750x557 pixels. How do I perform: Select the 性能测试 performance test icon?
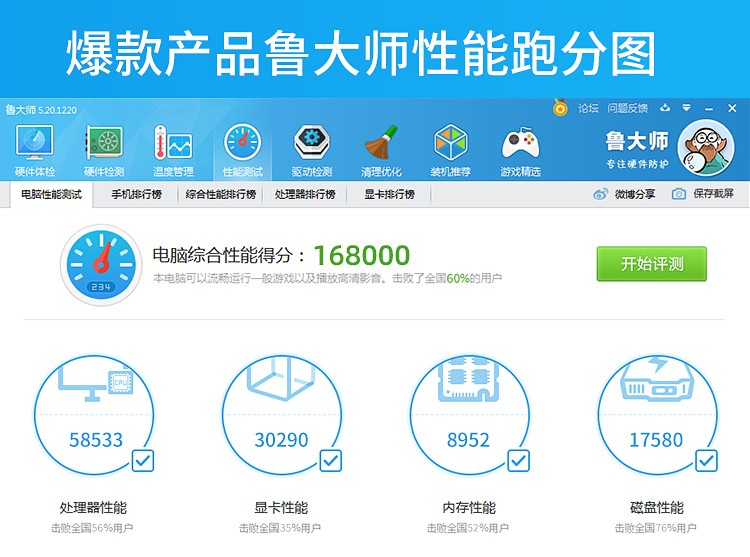[x=243, y=151]
